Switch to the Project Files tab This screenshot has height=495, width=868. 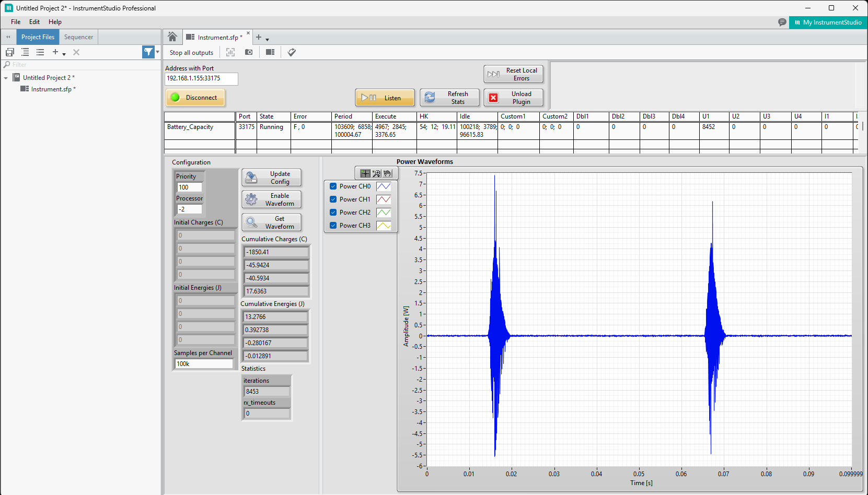[38, 37]
